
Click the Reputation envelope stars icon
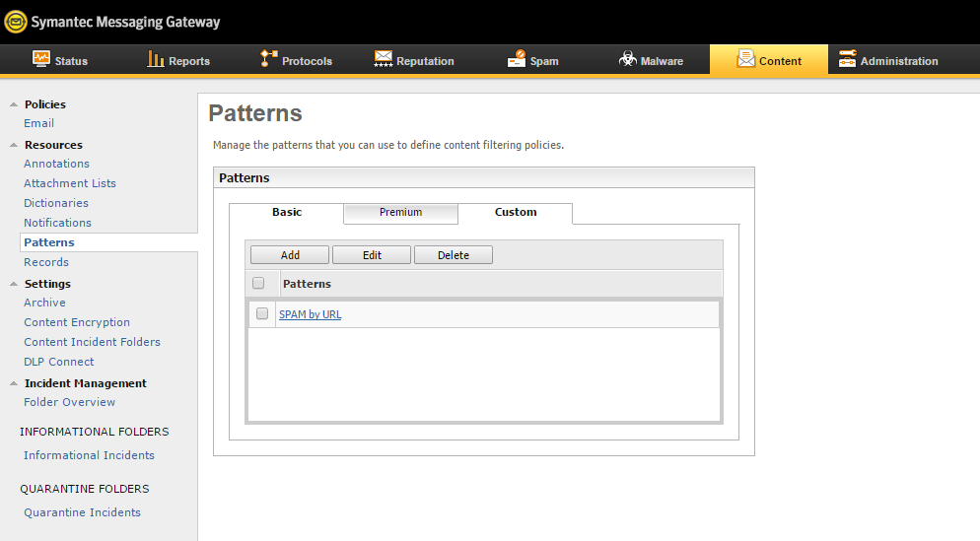(384, 59)
